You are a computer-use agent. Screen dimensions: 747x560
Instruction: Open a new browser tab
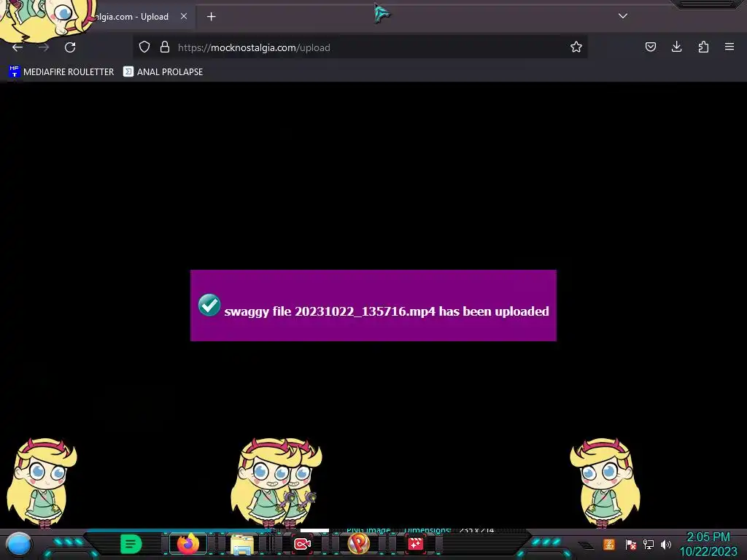coord(211,17)
